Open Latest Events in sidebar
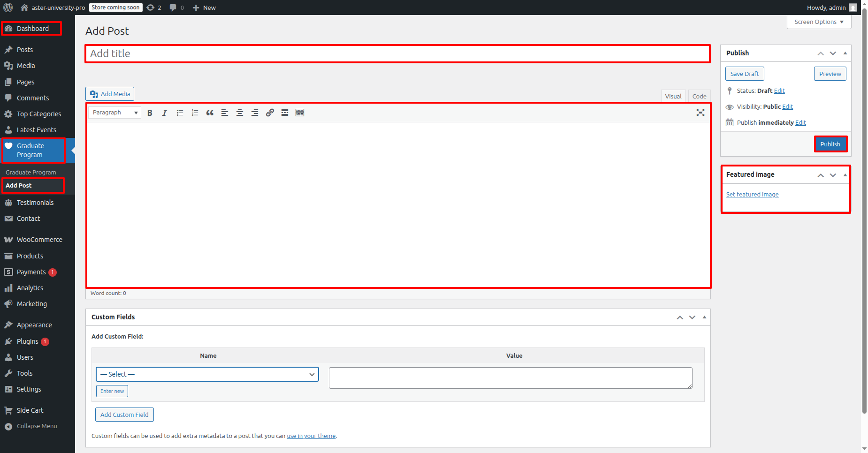 click(x=37, y=130)
